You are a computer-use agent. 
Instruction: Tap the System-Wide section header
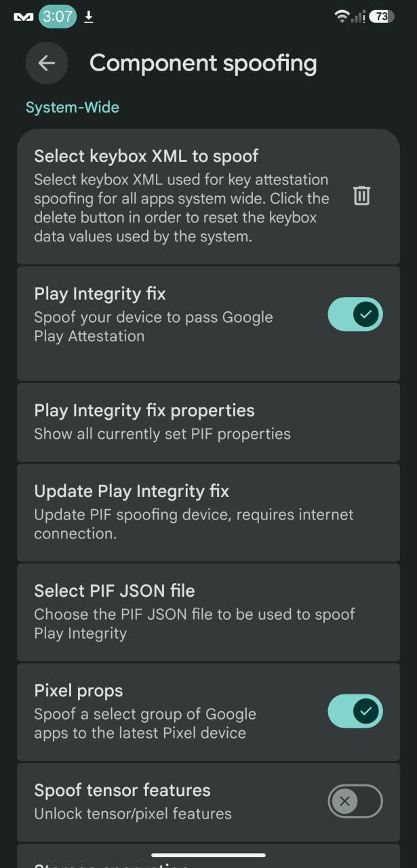pos(73,107)
